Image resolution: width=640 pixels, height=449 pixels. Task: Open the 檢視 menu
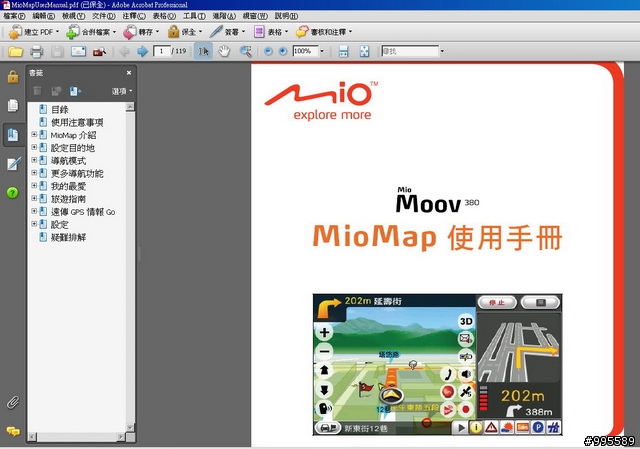pos(73,16)
